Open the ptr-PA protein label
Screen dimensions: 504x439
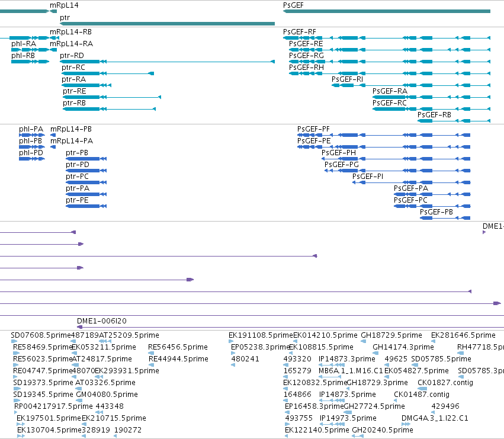[78, 189]
